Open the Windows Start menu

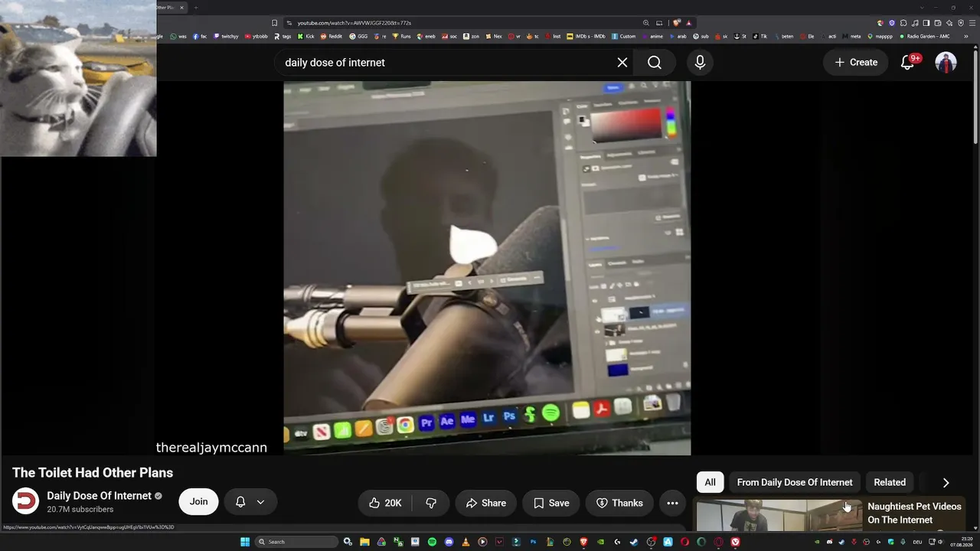click(x=245, y=542)
